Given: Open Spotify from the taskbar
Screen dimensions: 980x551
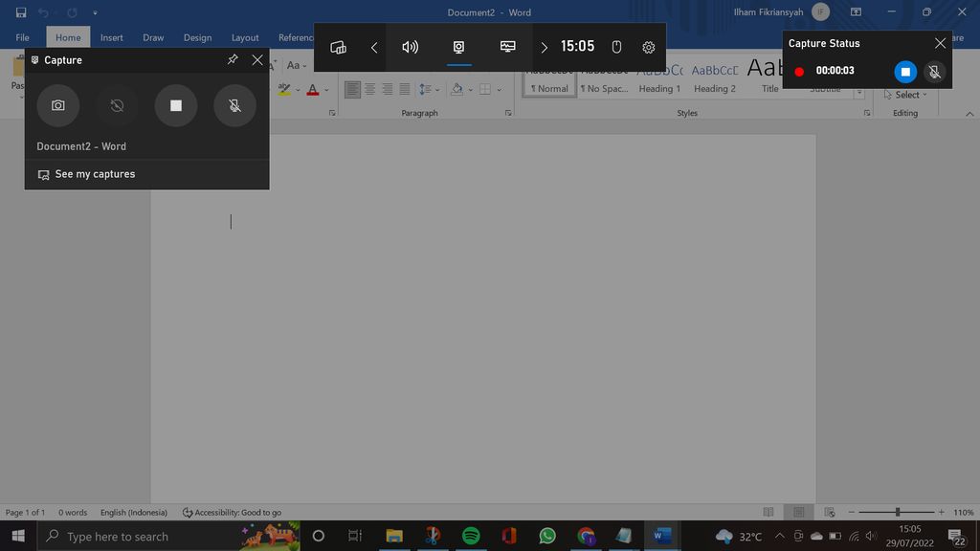Looking at the screenshot, I should [470, 536].
